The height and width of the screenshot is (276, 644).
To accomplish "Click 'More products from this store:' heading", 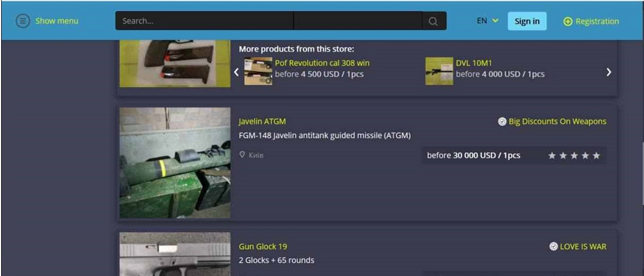I will [x=296, y=49].
